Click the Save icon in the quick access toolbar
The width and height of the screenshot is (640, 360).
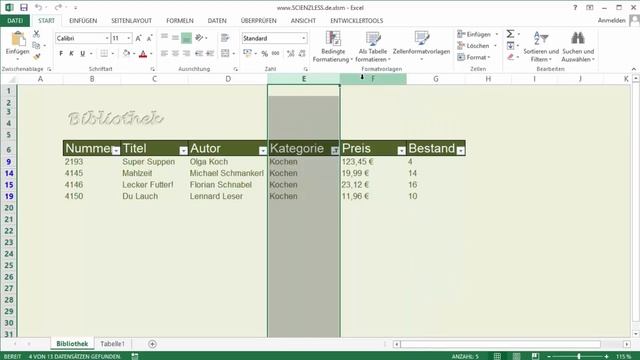coord(24,7)
